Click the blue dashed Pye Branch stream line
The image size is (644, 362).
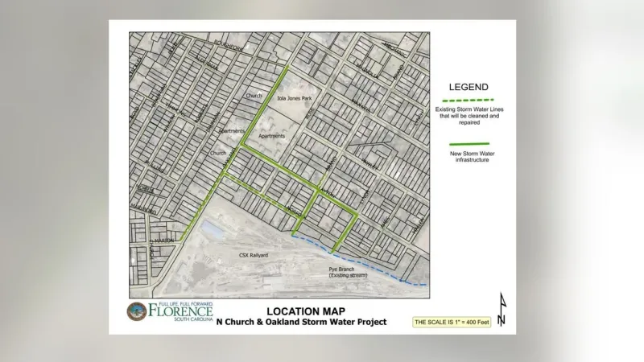[x=359, y=262]
